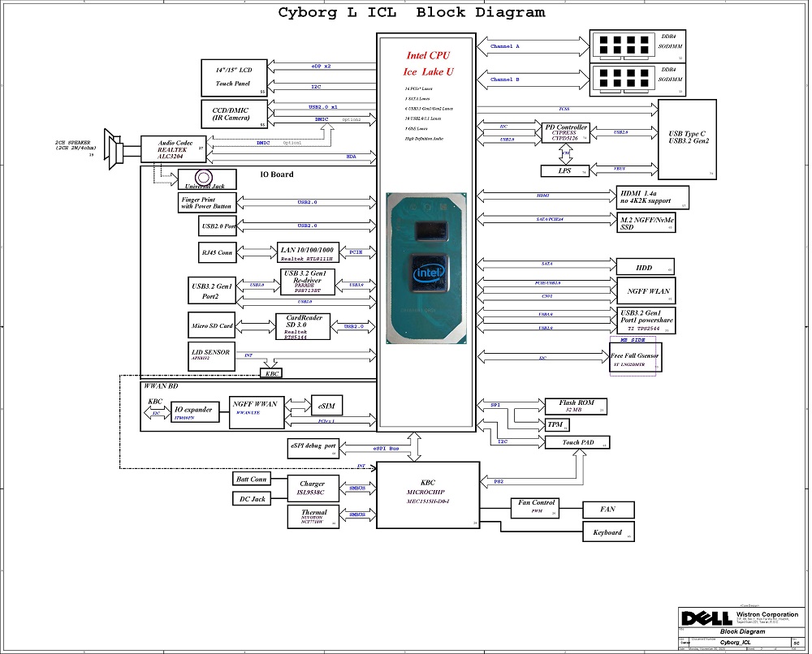This screenshot has width=812, height=654.
Task: Click the 'RJ45 Conn' block
Action: [x=218, y=252]
